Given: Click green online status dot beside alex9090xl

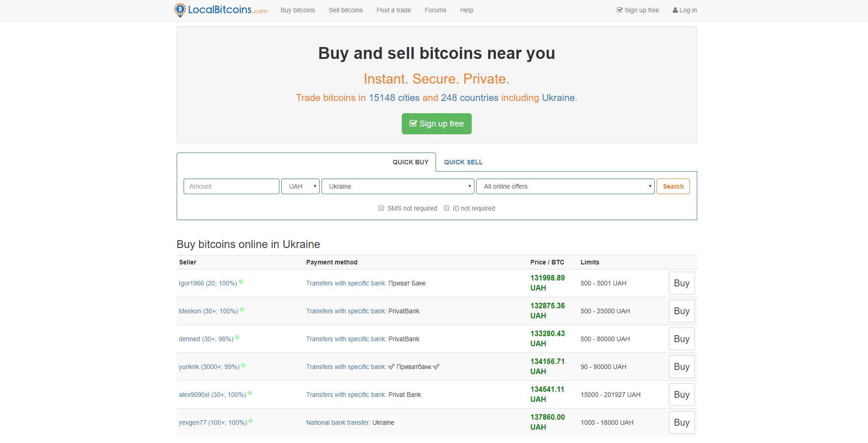Looking at the screenshot, I should [250, 393].
